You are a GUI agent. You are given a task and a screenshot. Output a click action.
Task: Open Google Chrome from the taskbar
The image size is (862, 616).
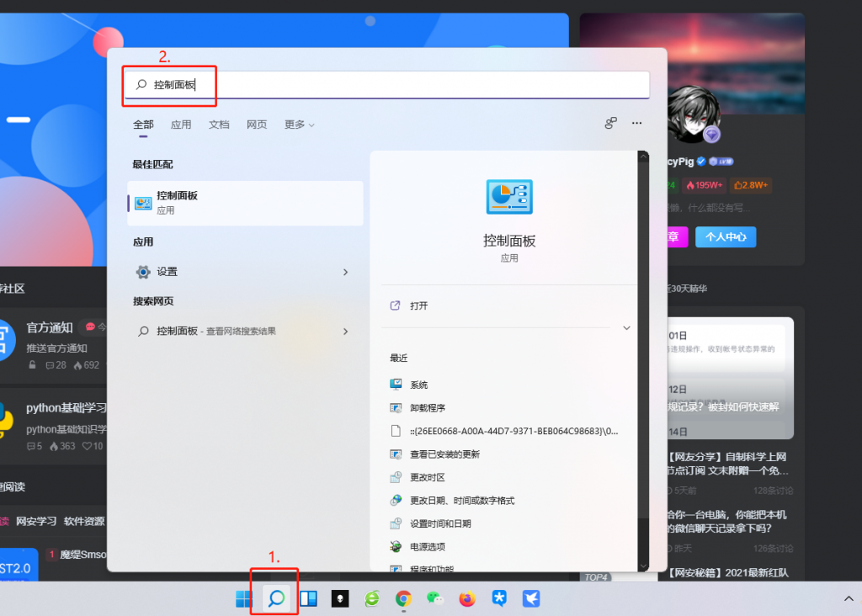(x=403, y=598)
